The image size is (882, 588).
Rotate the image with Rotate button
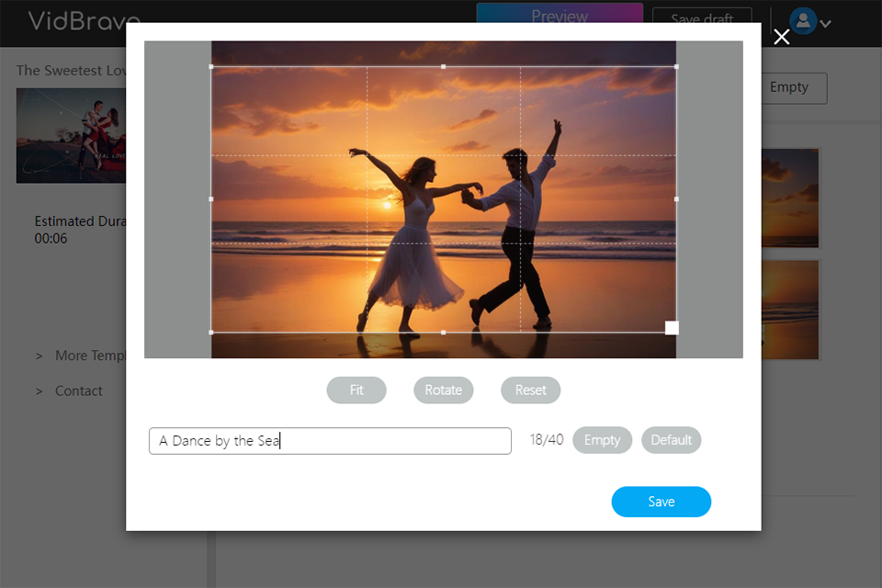[x=443, y=390]
